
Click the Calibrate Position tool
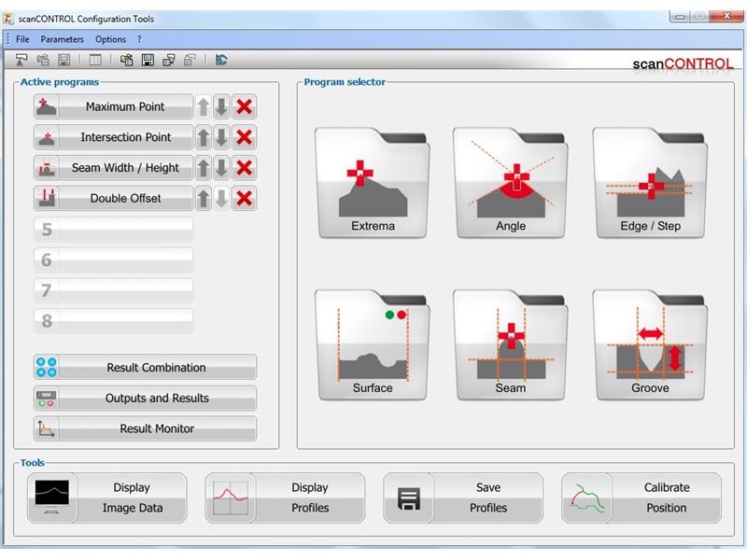641,497
